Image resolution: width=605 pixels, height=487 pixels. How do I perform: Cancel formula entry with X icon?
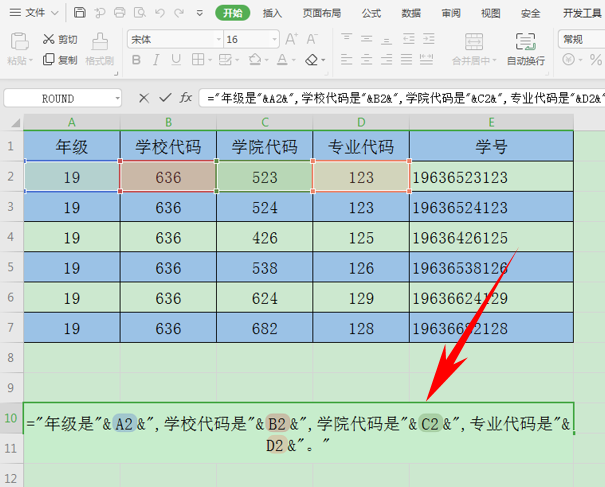point(144,98)
